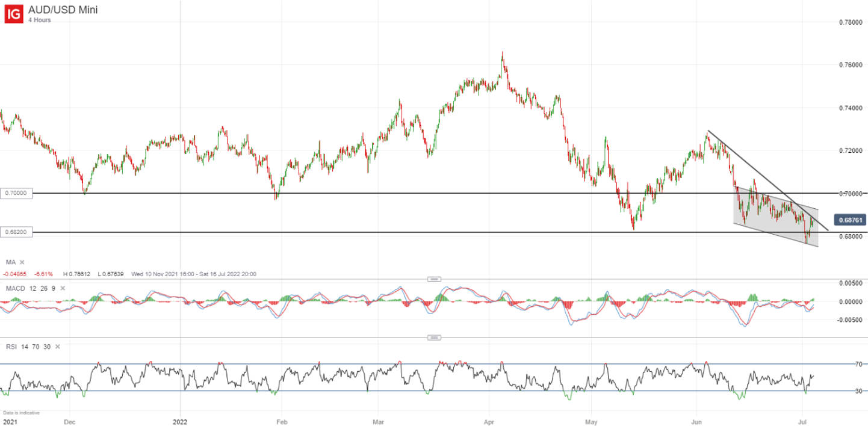Click the 0.78000 price axis label
This screenshot has height=426, width=868.
point(851,22)
